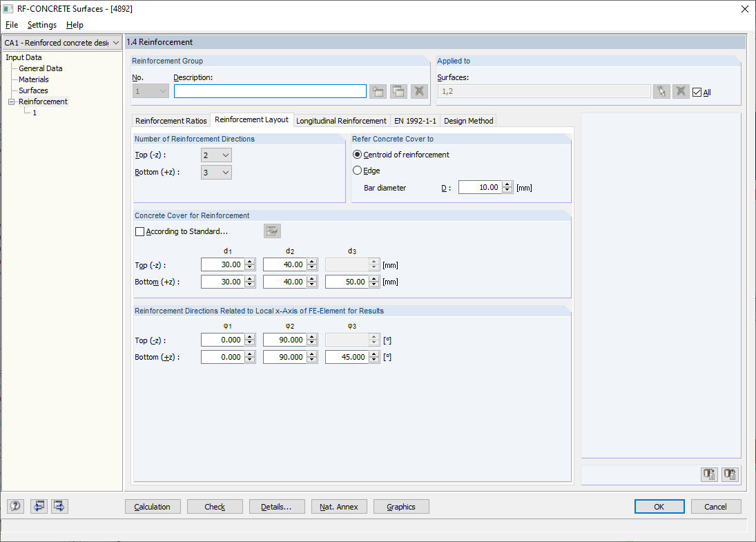Viewport: 756px width, 542px height.
Task: Open the Top (-z) directions dropdown
Action: tap(216, 155)
